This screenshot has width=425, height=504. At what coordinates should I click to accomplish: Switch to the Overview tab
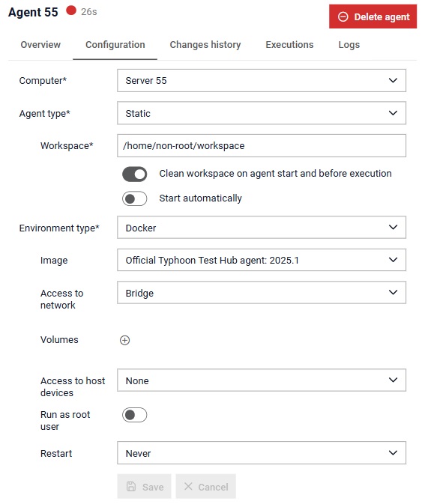pos(40,45)
